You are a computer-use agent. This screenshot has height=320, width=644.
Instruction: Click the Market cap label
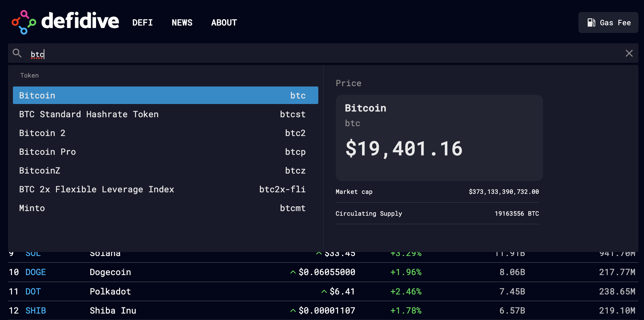tap(354, 192)
